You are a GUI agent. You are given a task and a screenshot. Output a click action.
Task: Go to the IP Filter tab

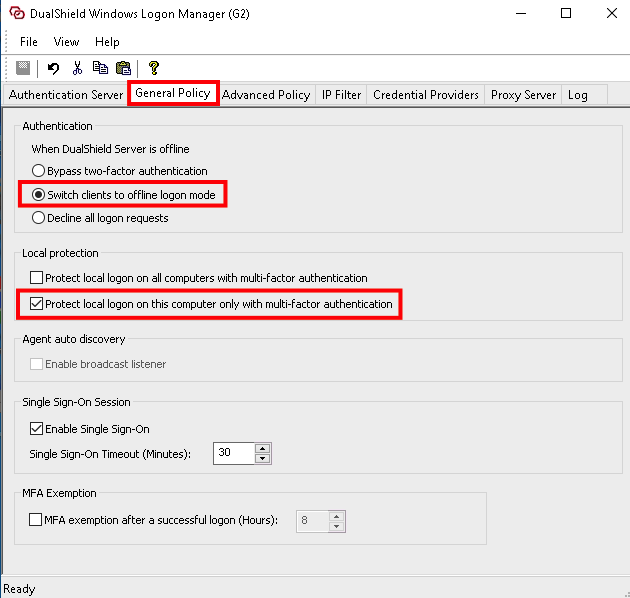point(341,95)
